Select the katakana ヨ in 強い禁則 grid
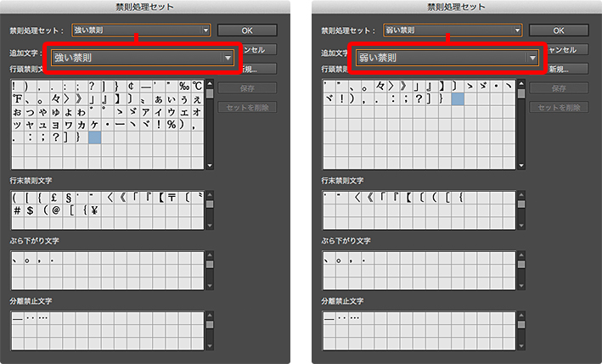The image size is (602, 364). (56, 125)
